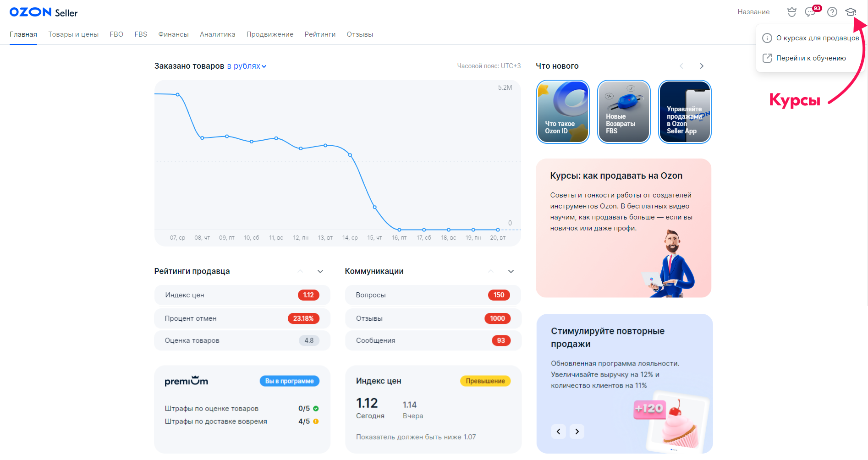This screenshot has width=868, height=460.
Task: Click orange warning icon next to 4/5
Action: pos(316,422)
